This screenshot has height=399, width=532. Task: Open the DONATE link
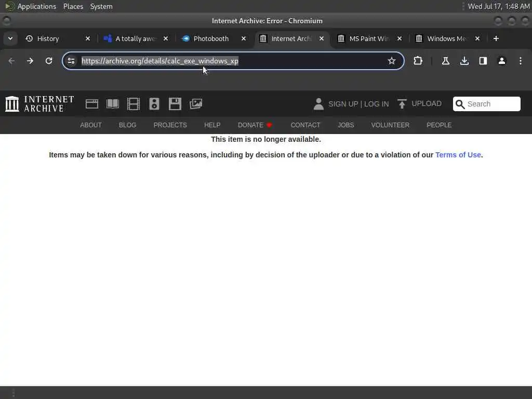coord(255,125)
